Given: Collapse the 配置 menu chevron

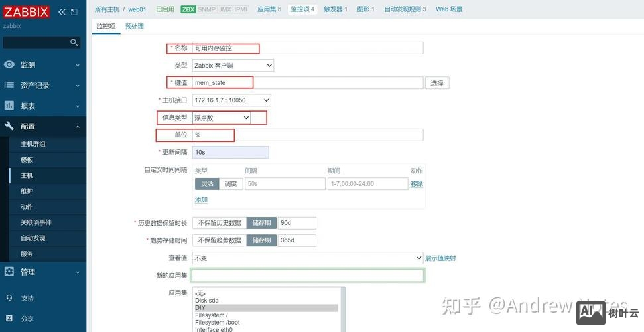Looking at the screenshot, I should 78,127.
